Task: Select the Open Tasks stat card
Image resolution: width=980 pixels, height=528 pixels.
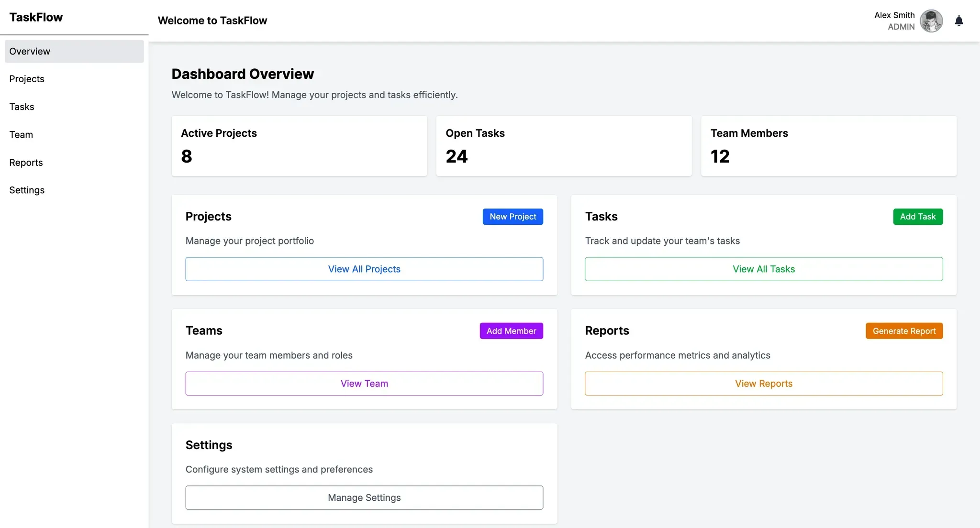Action: [x=564, y=146]
